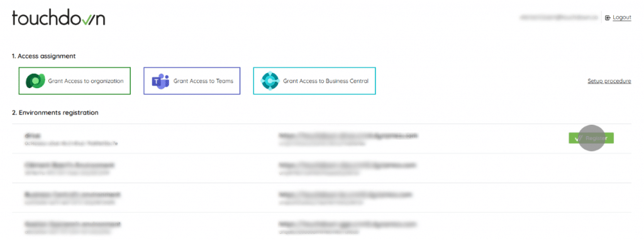Click the blurred user email in header
644x240 pixels.
pyautogui.click(x=559, y=18)
